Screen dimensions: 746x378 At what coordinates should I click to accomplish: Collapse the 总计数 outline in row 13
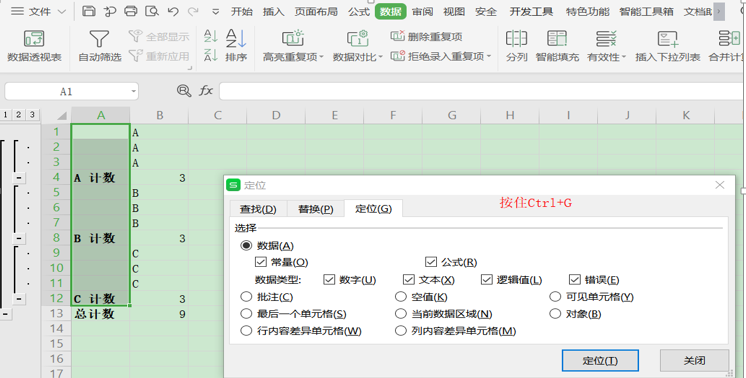pos(5,314)
